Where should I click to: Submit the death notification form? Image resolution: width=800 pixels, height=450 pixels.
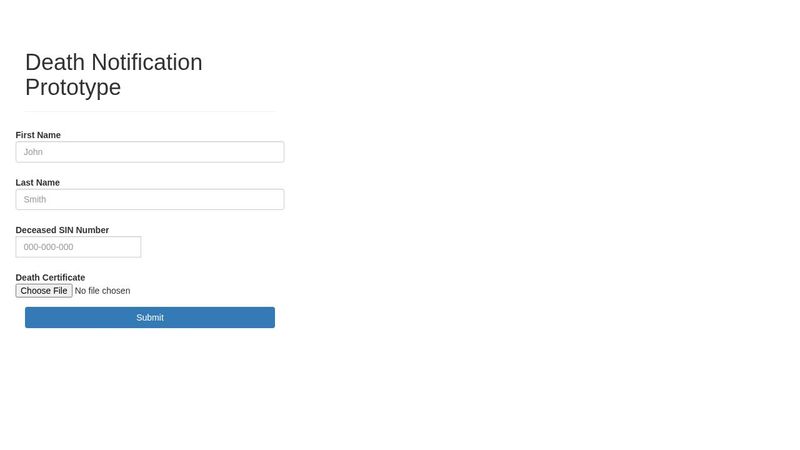[150, 318]
